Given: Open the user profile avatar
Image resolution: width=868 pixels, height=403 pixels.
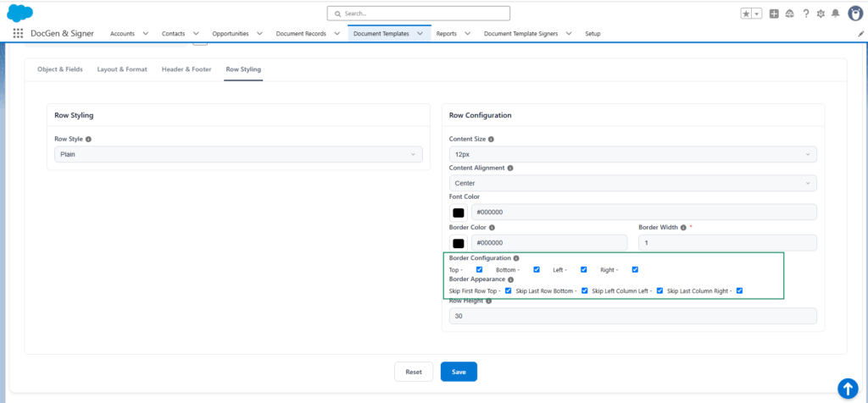Looking at the screenshot, I should click(855, 14).
